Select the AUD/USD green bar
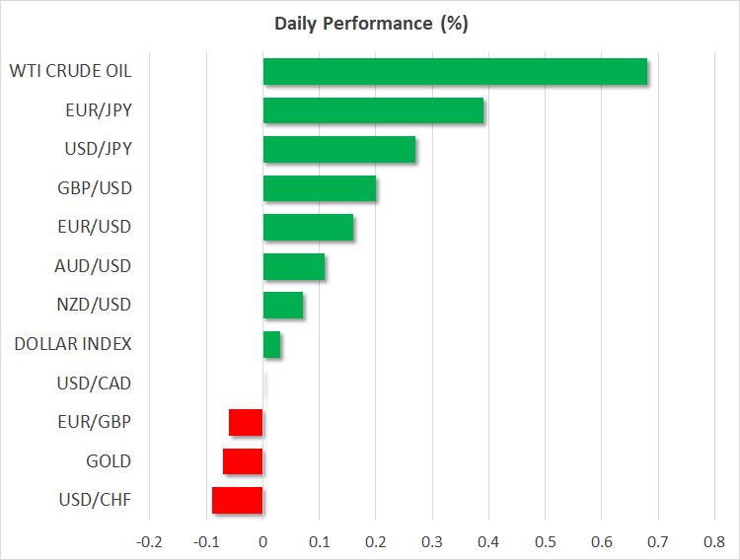Screen dimensions: 740x560 click(x=294, y=266)
